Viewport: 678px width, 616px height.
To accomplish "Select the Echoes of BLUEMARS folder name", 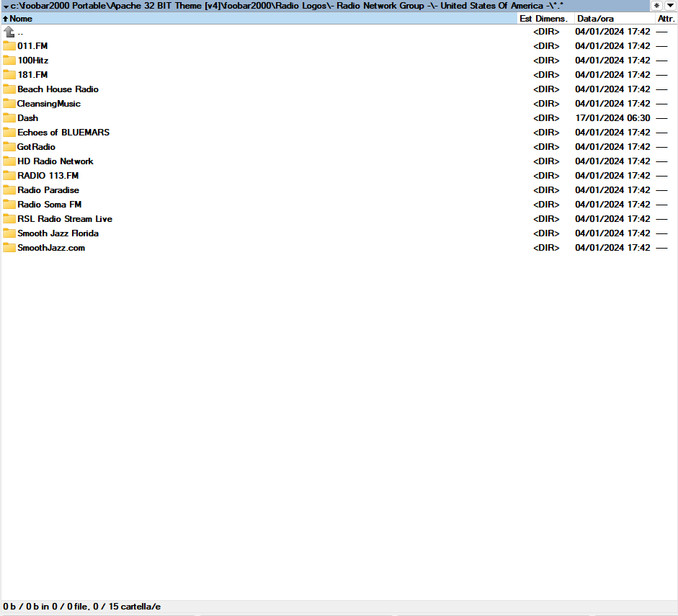I will (63, 133).
